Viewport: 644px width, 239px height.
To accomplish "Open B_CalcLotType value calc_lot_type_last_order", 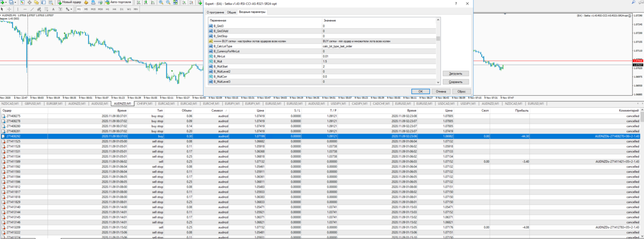I will click(x=379, y=46).
